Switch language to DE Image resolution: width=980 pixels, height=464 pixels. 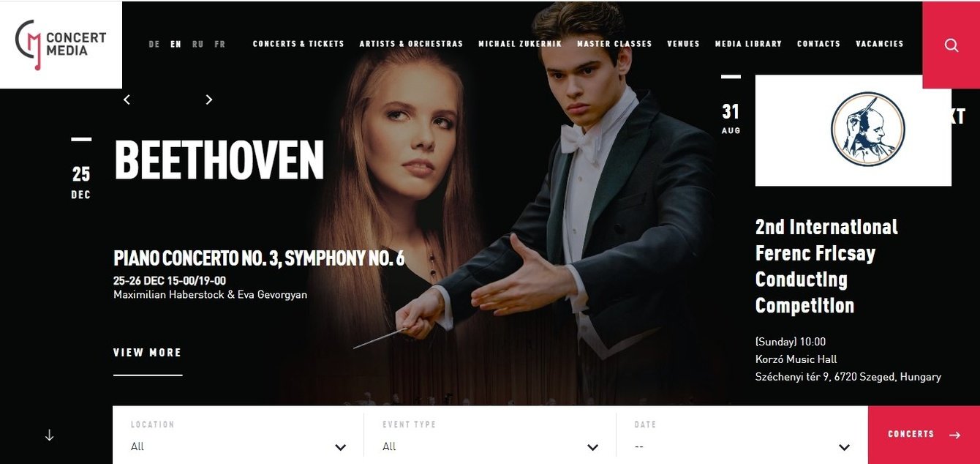coord(154,44)
